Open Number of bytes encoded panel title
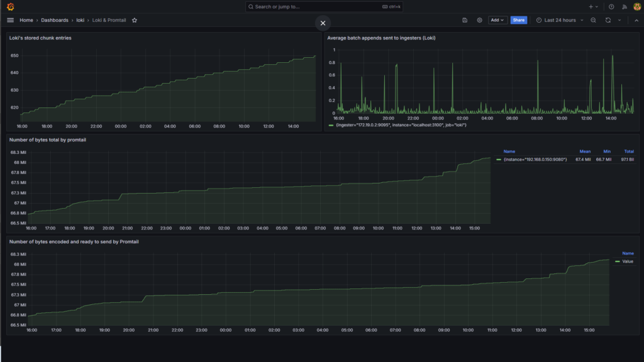Image resolution: width=644 pixels, height=362 pixels. (x=74, y=242)
